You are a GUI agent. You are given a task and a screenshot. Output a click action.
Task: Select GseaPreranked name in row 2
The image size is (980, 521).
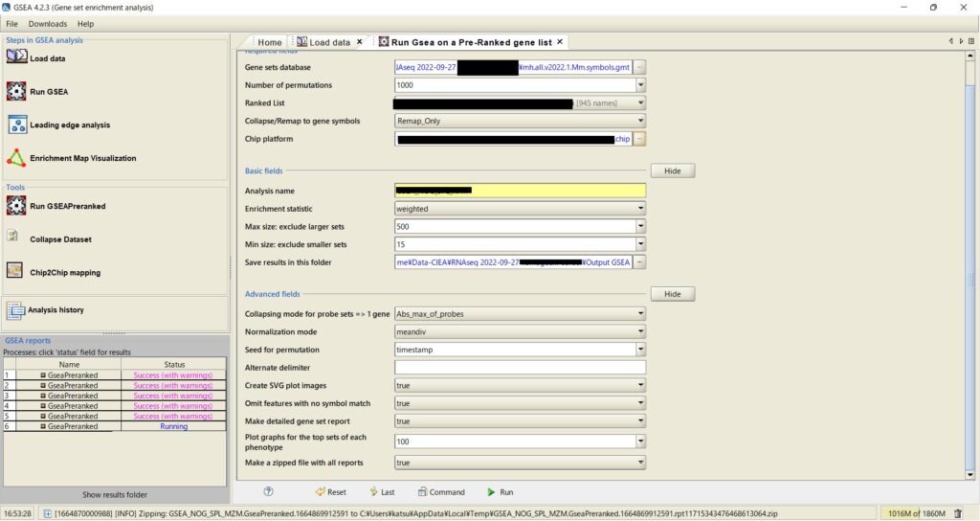point(69,386)
